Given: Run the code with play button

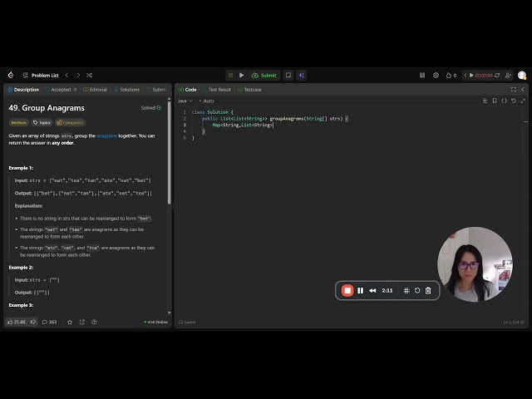Looking at the screenshot, I should 242,76.
